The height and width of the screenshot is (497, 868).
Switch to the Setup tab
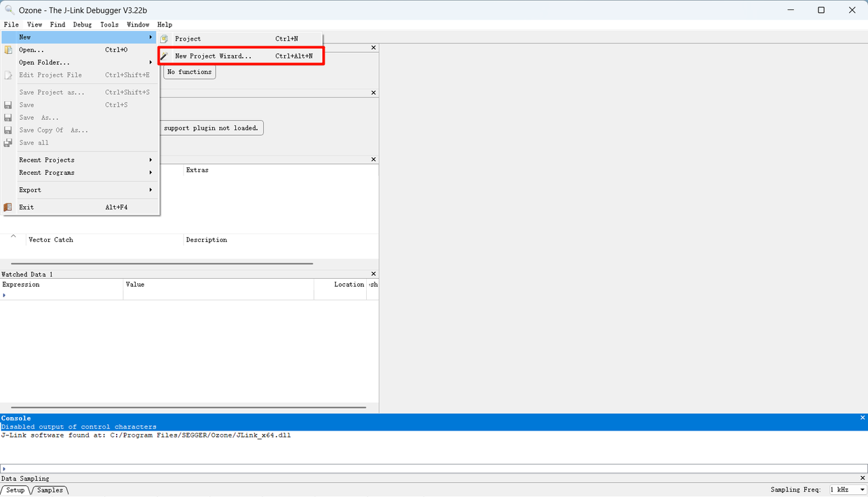[x=15, y=490]
